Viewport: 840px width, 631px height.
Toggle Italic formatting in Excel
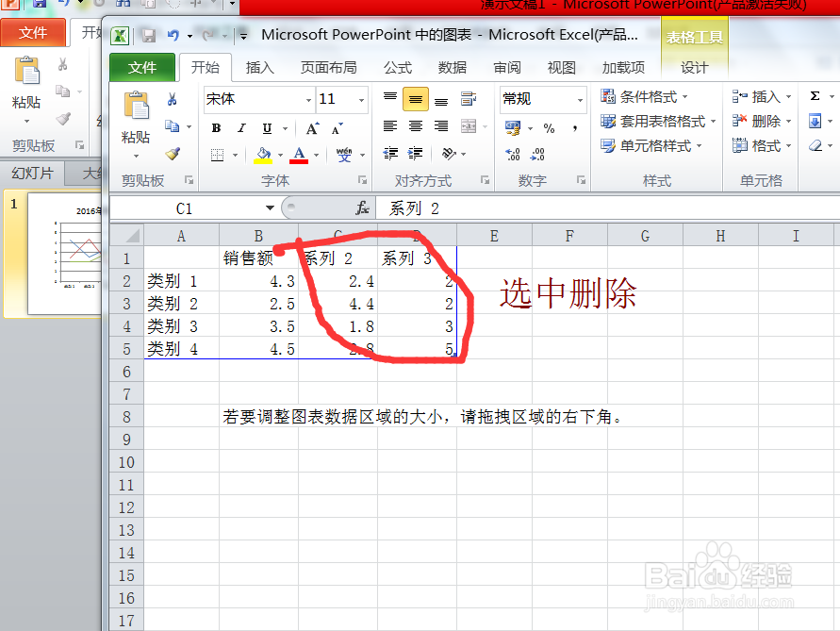(241, 128)
